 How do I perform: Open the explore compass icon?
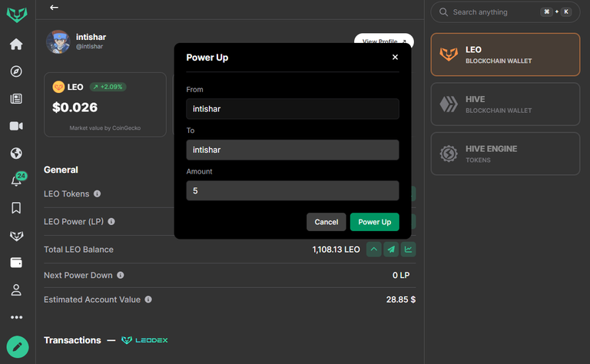pyautogui.click(x=16, y=71)
